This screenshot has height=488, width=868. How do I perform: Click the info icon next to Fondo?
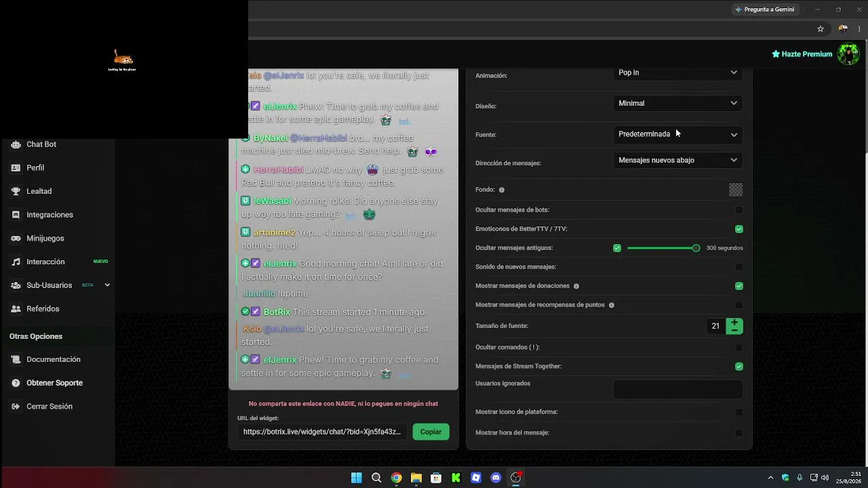502,190
